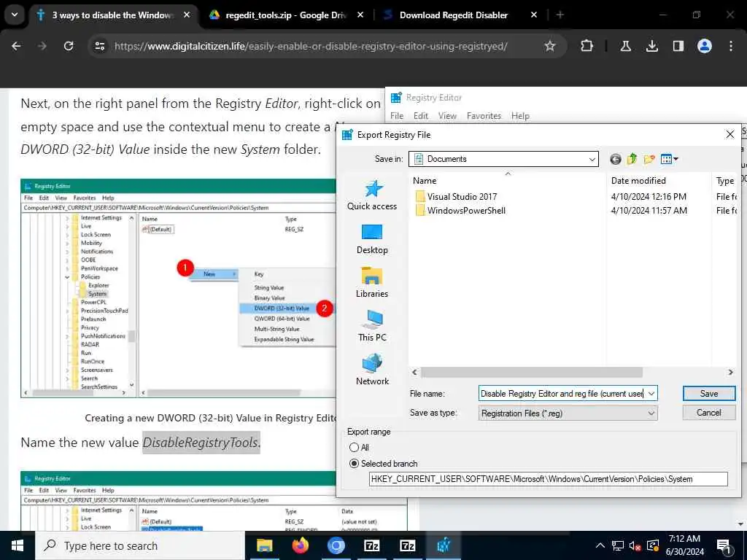The image size is (747, 560).
Task: Open browser downloads
Action: (651, 46)
